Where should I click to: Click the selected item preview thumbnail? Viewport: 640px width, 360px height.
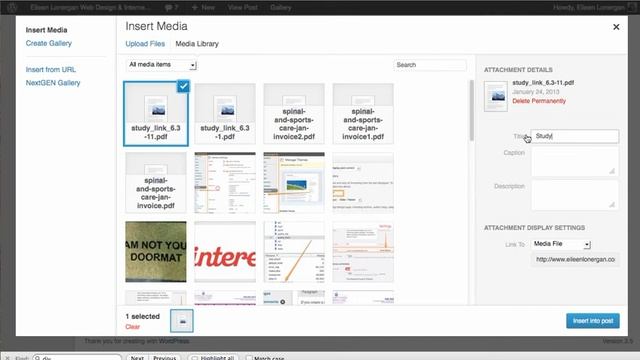coord(182,321)
